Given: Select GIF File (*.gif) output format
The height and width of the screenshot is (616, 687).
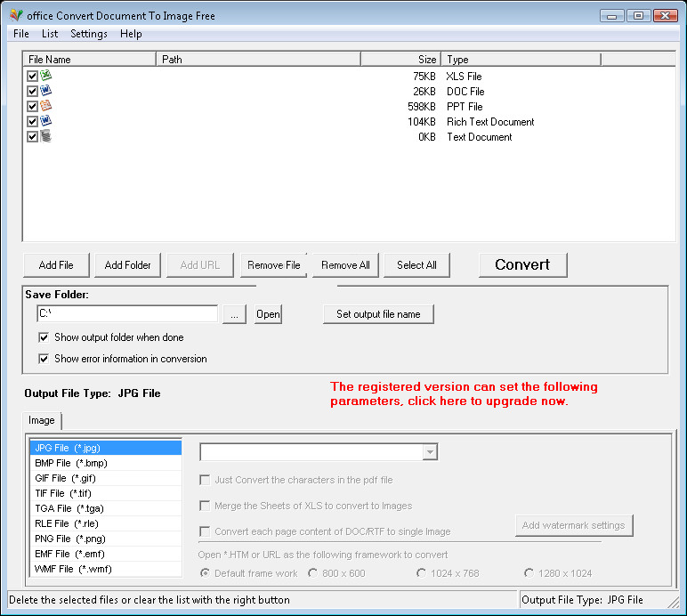Looking at the screenshot, I should click(x=106, y=478).
